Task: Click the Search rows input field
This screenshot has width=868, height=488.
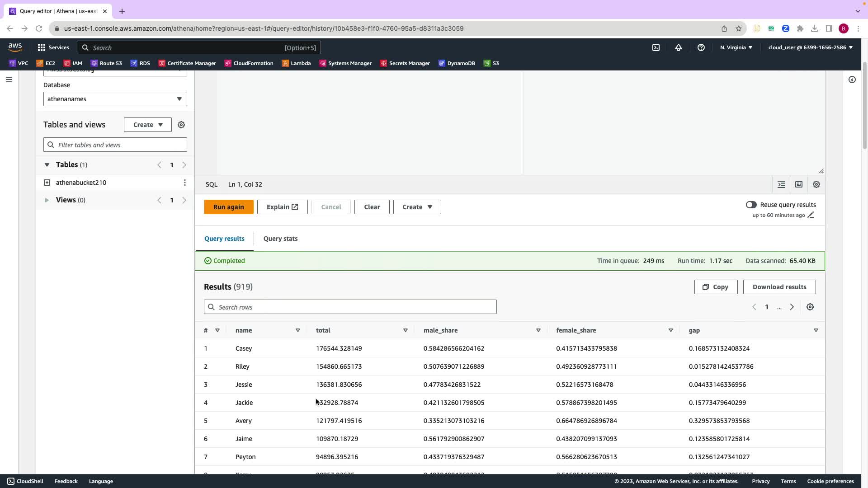Action: [350, 307]
